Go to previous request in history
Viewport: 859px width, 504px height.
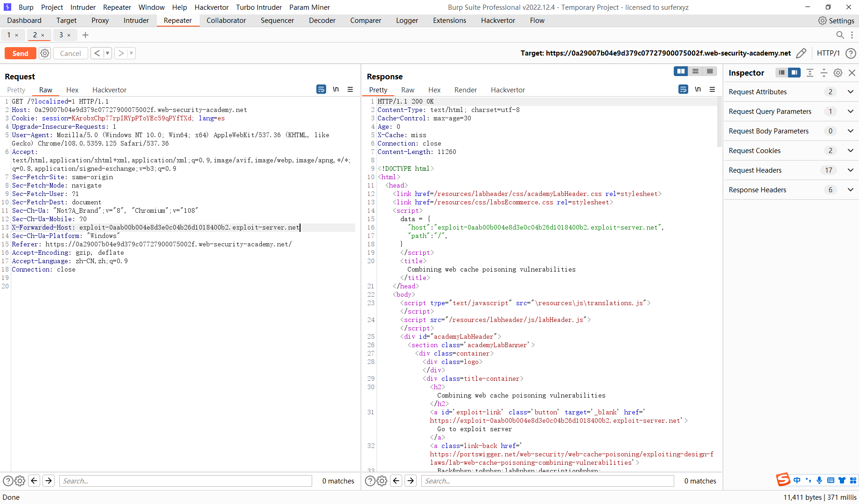[97, 53]
